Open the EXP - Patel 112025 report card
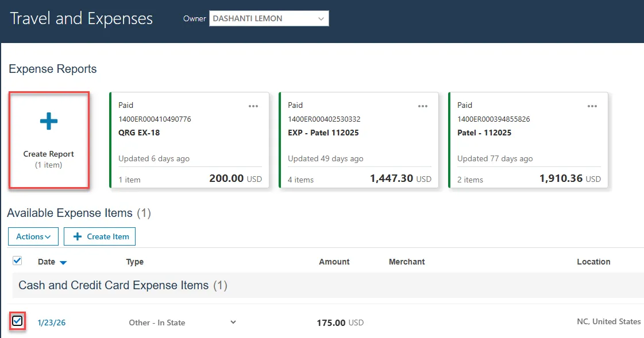This screenshot has height=338, width=644. (359, 141)
